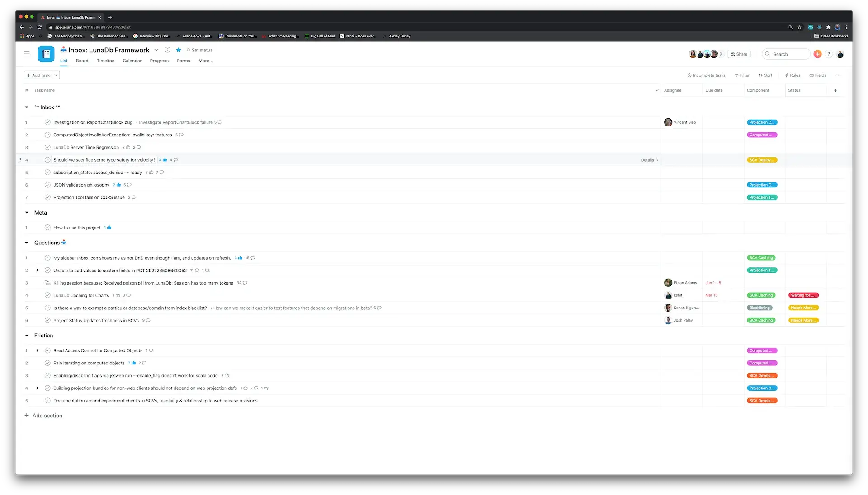Mark 'How to use this project' complete
This screenshot has width=868, height=495.
click(47, 228)
